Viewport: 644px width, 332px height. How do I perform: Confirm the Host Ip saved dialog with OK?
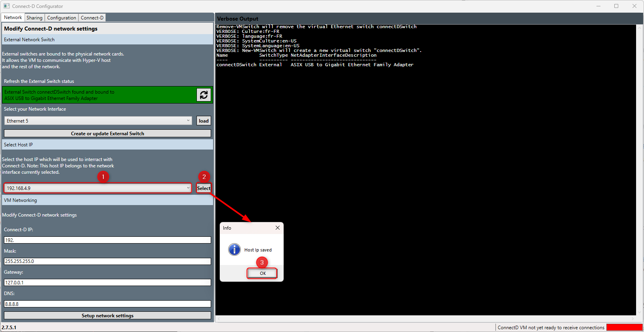[262, 273]
